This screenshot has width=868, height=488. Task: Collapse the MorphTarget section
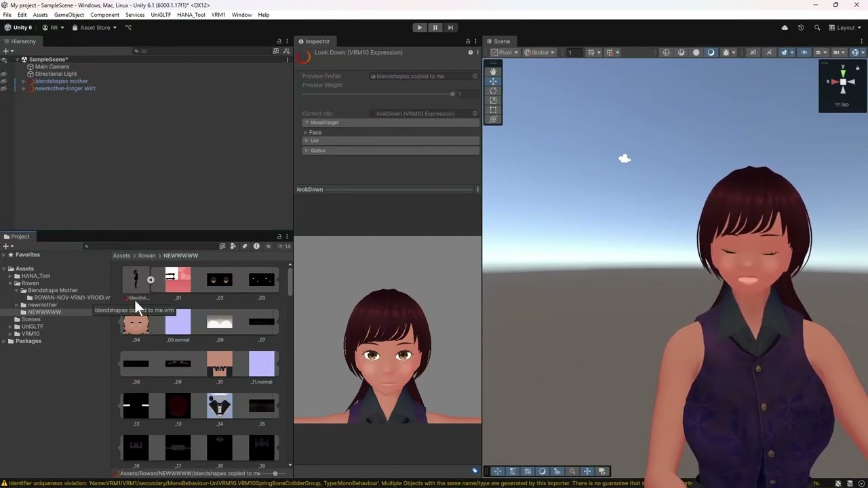click(x=307, y=123)
